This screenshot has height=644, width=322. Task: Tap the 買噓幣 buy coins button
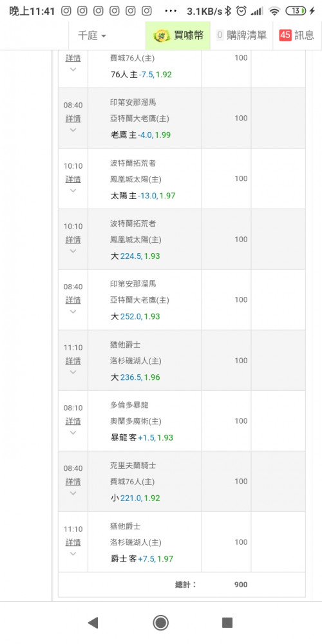click(178, 35)
